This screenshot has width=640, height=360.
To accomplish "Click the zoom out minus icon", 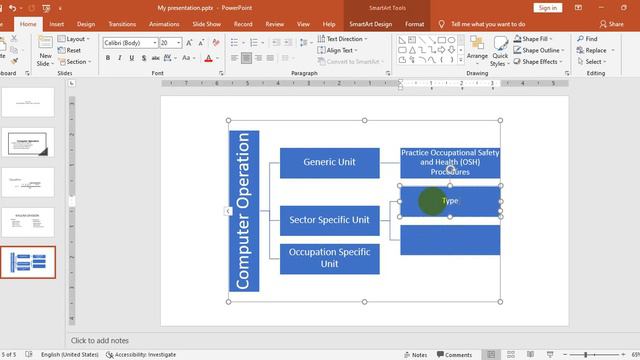I will click(x=565, y=354).
